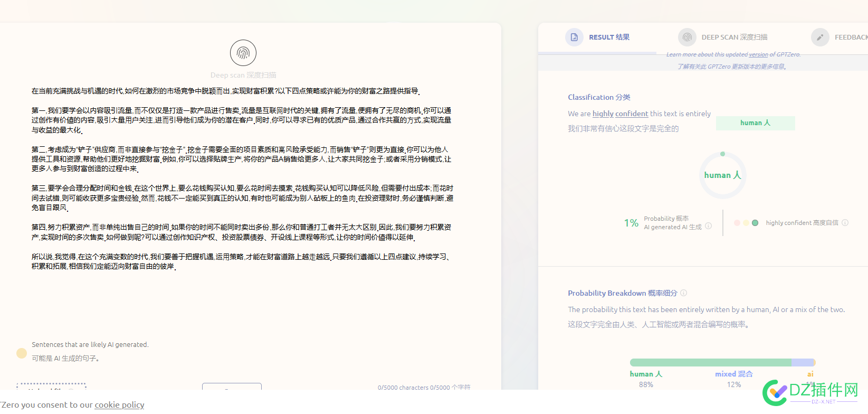Click the Deep scan 深度扫描 caption
868x414 pixels.
pos(243,75)
